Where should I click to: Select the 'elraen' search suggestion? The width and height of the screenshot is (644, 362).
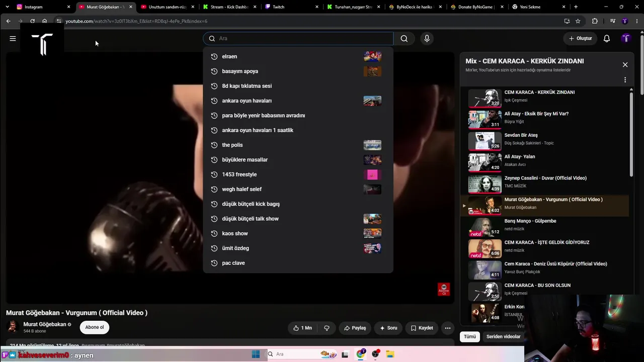(x=298, y=56)
